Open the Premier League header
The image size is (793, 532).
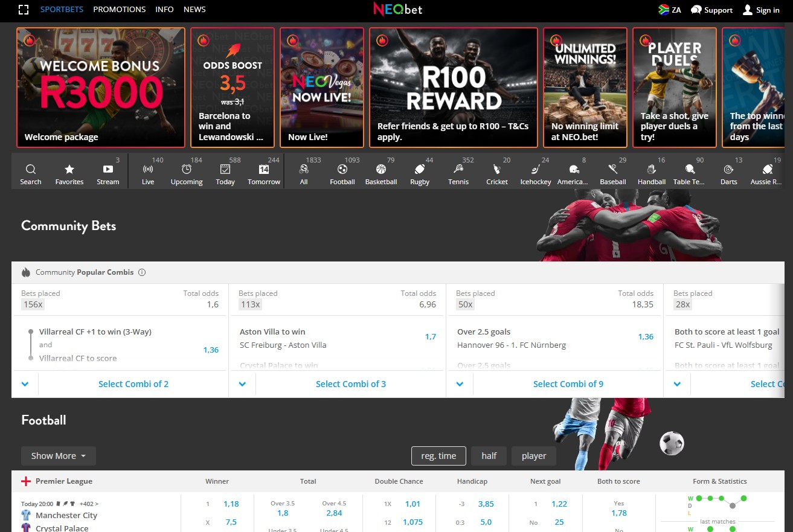(64, 481)
